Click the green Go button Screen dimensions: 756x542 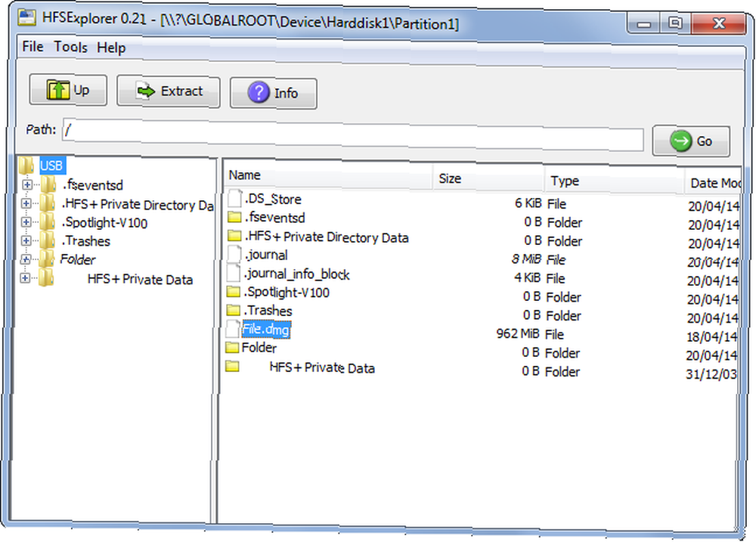click(x=691, y=141)
